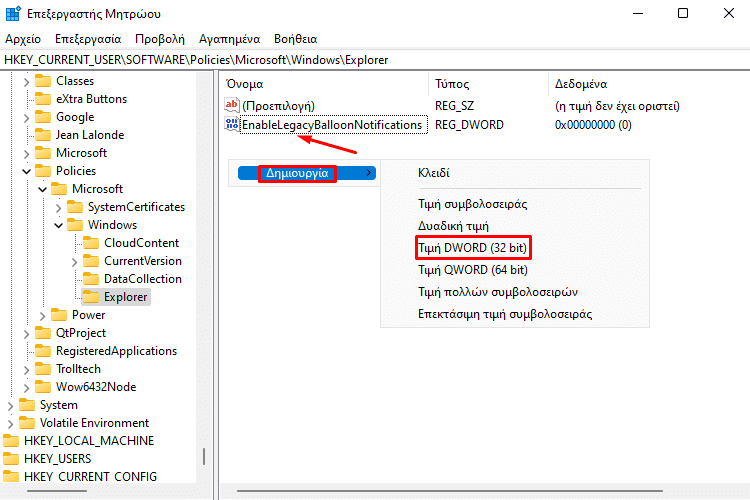Click the Policies folder icon
750x500 pixels.
coord(43,171)
